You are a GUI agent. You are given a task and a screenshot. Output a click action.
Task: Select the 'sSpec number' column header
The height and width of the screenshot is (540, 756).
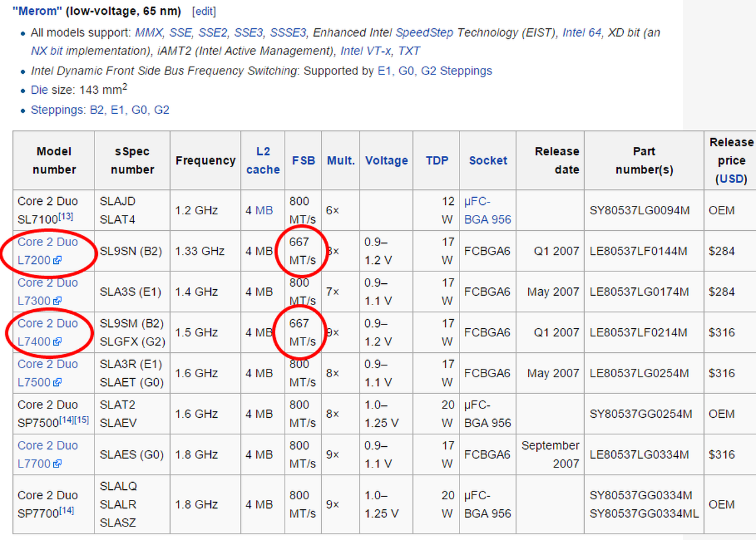pyautogui.click(x=132, y=161)
